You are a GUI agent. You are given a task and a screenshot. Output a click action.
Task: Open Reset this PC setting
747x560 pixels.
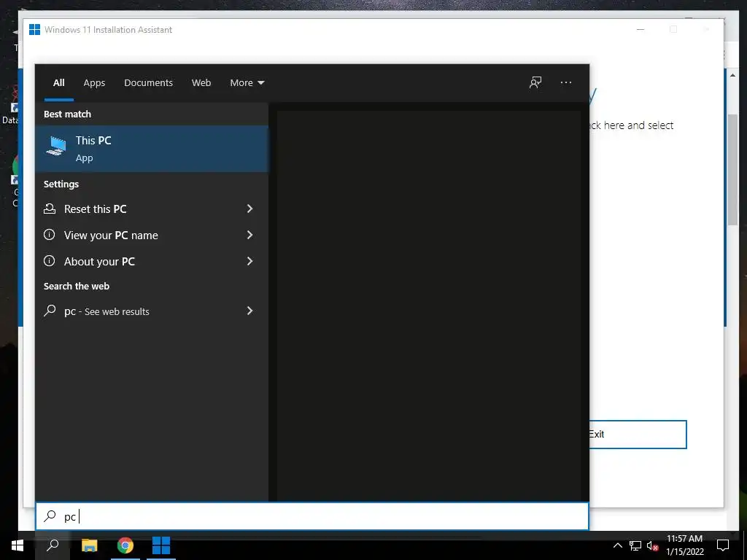coord(152,209)
